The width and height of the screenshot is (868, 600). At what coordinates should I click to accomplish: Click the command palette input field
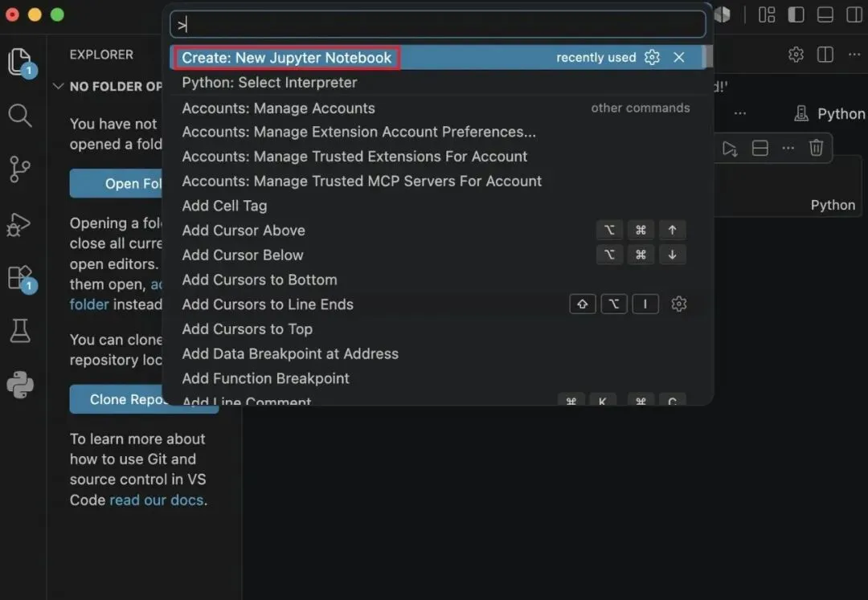pos(438,24)
